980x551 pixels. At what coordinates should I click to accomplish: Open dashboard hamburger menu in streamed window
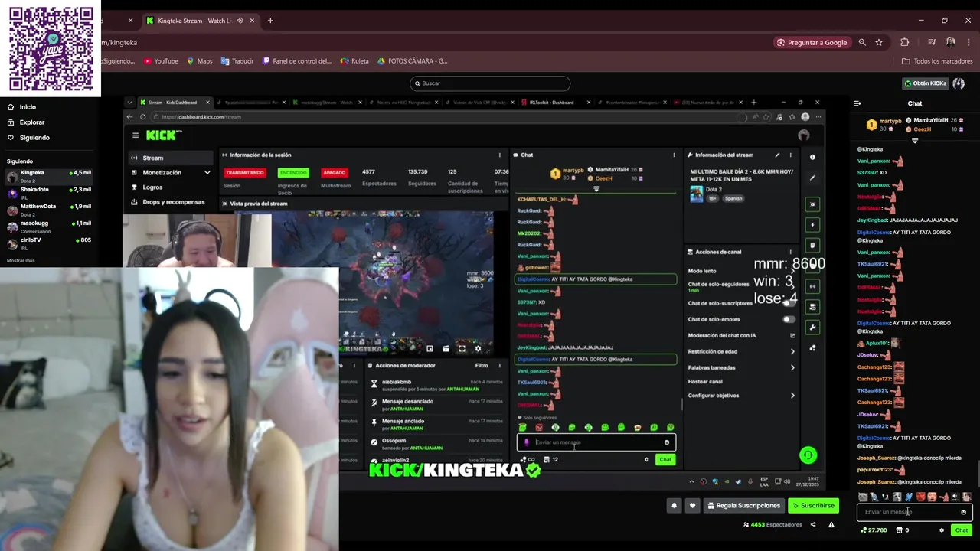pos(136,135)
